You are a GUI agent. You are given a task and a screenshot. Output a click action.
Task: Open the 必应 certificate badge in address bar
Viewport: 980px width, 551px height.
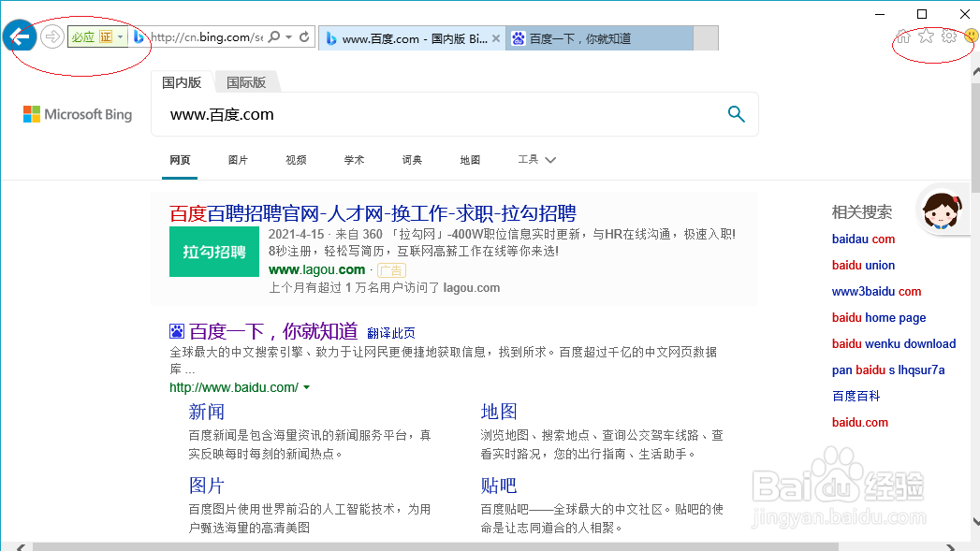92,36
